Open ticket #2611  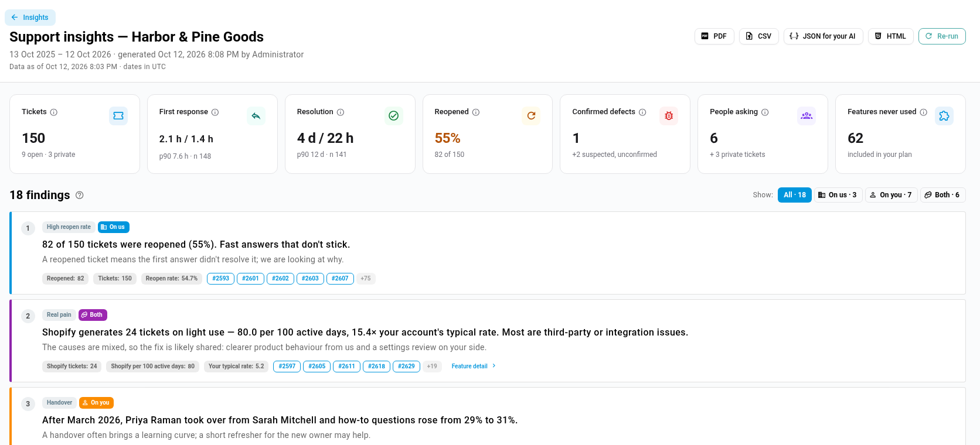(347, 367)
